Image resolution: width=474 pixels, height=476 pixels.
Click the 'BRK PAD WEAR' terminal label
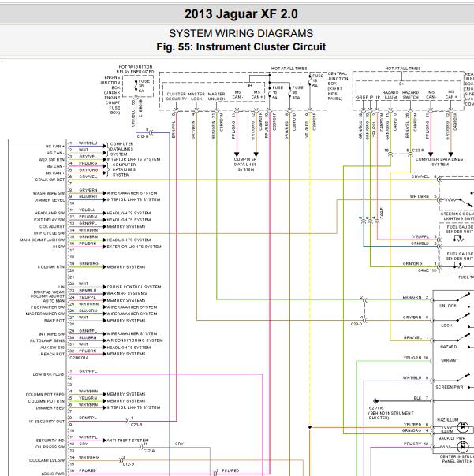pyautogui.click(x=49, y=292)
